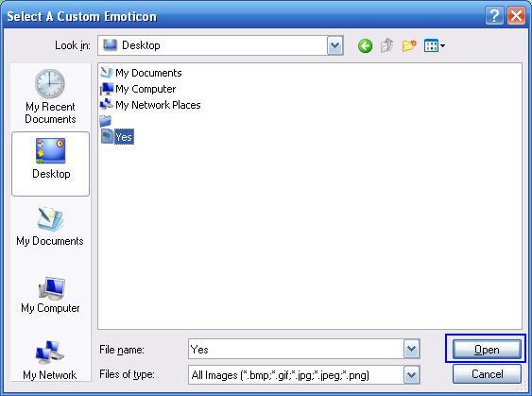Click the Cancel button

click(487, 374)
